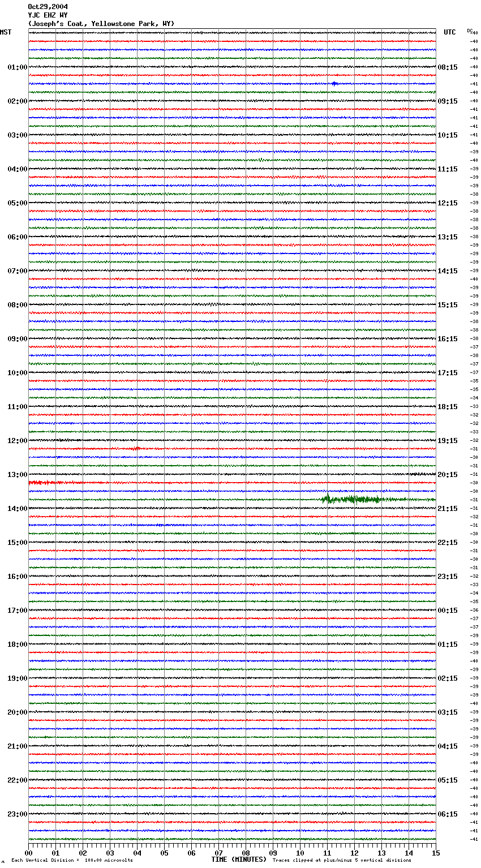
Task: Select the 08:00 MST time label
Action: click(x=18, y=305)
